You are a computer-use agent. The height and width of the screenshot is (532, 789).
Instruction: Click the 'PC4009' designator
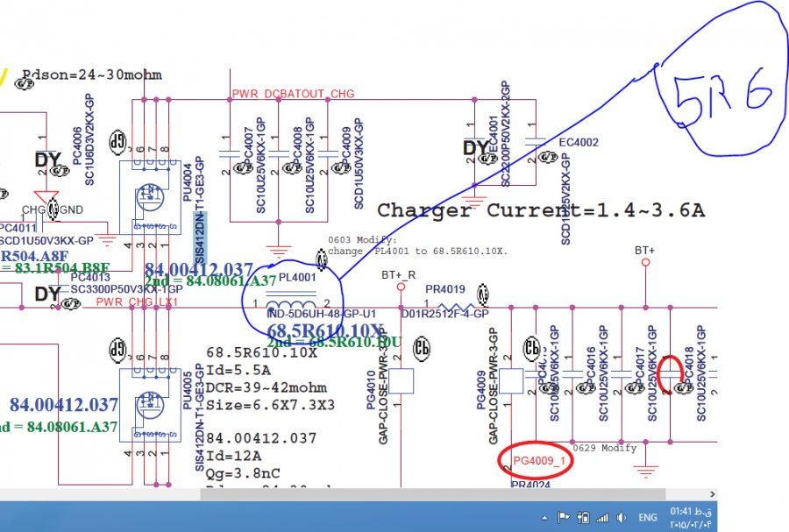(346, 145)
